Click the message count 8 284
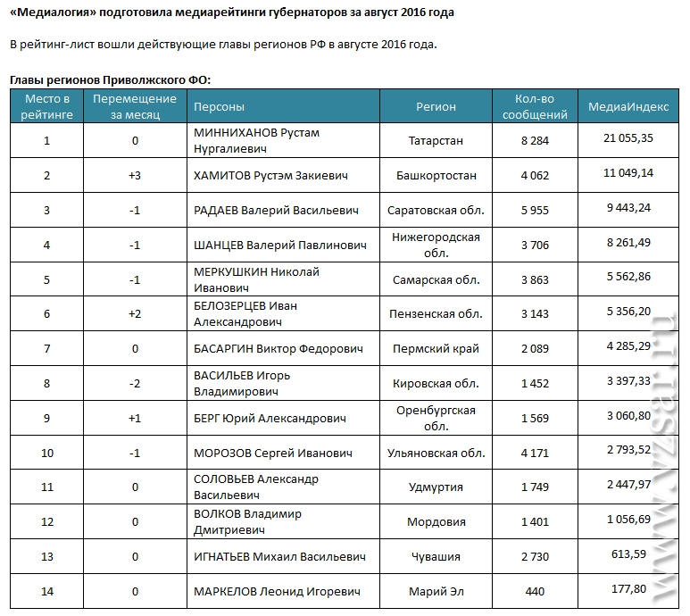The width and height of the screenshot is (690, 616). (x=535, y=141)
